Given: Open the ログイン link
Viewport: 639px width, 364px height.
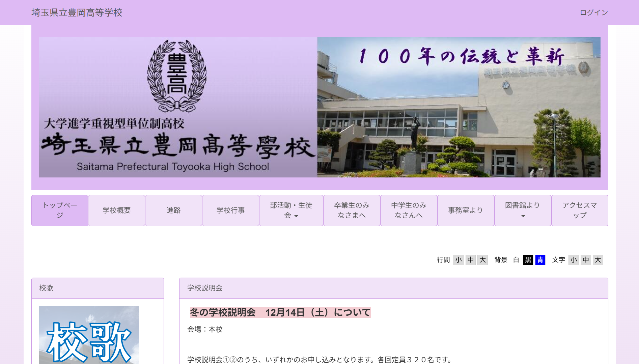Looking at the screenshot, I should [x=594, y=12].
